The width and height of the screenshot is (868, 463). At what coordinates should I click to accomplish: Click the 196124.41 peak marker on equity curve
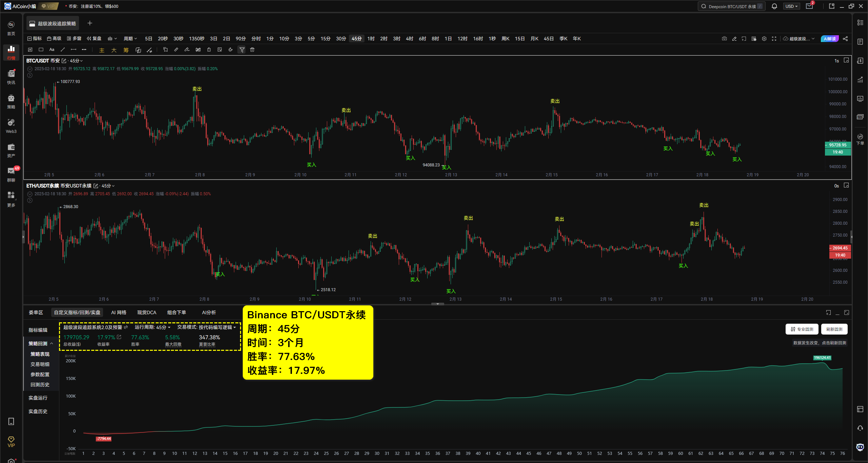coord(822,358)
